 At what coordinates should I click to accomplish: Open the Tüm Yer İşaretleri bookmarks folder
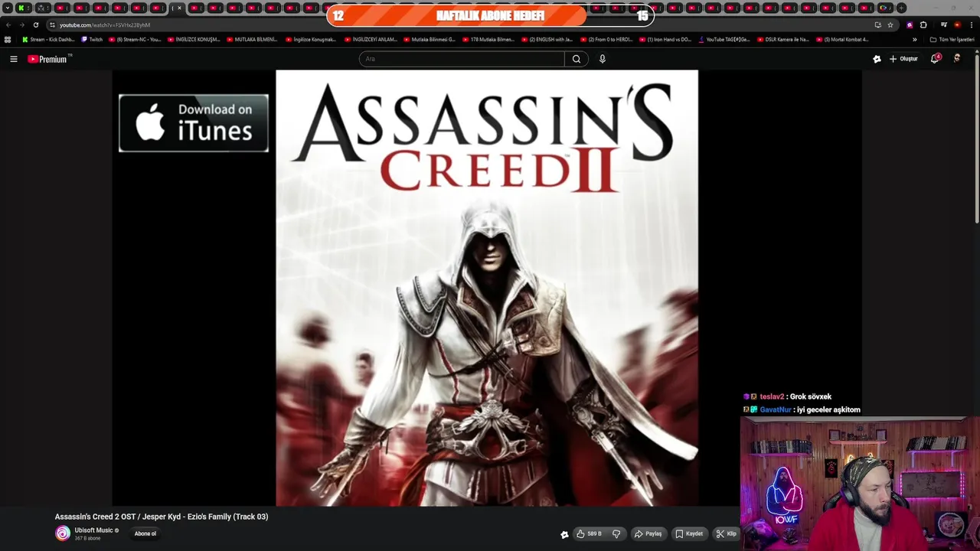pos(952,39)
